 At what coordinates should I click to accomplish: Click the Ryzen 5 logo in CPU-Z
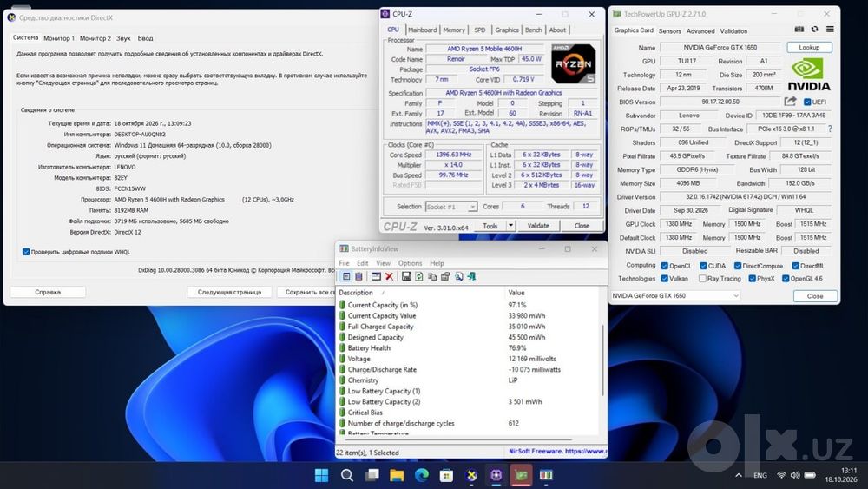tap(574, 63)
